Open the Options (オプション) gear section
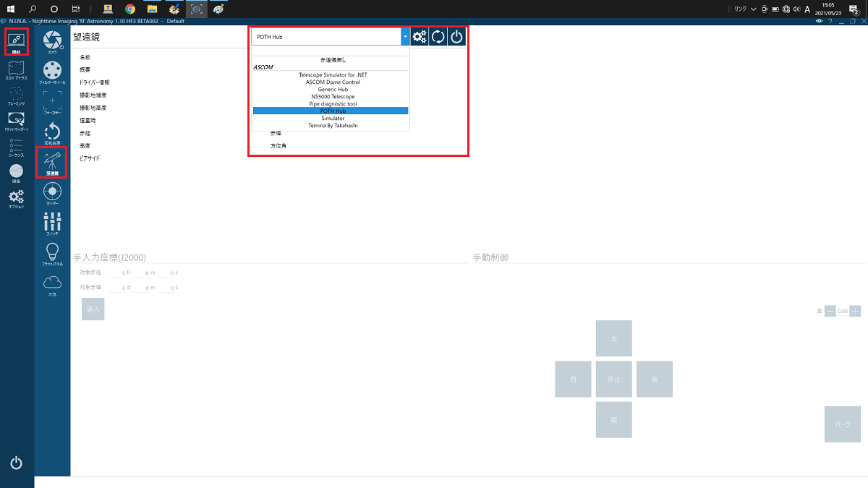868x488 pixels. (x=16, y=198)
